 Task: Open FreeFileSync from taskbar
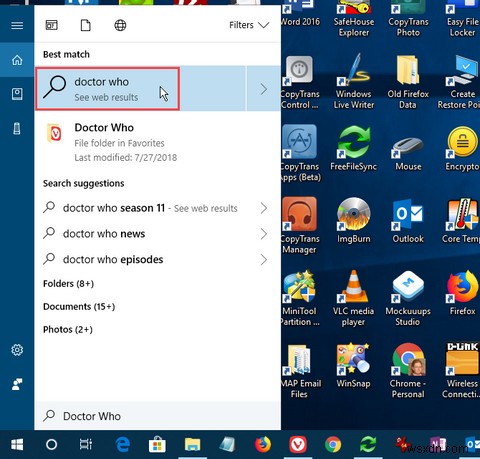click(368, 444)
